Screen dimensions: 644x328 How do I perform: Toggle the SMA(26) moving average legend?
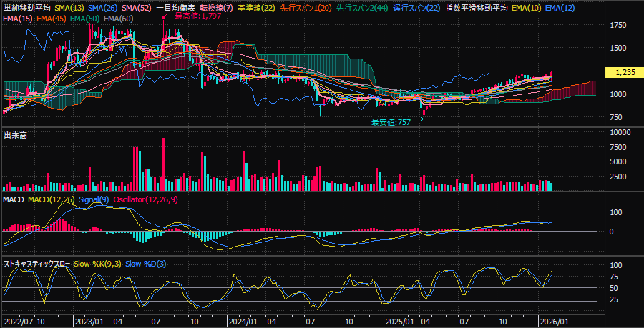(x=104, y=8)
